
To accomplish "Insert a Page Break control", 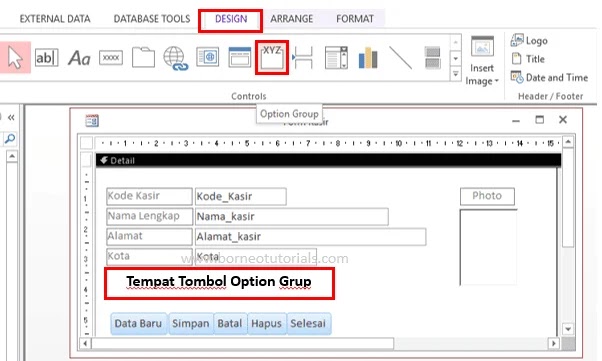I will (x=303, y=58).
